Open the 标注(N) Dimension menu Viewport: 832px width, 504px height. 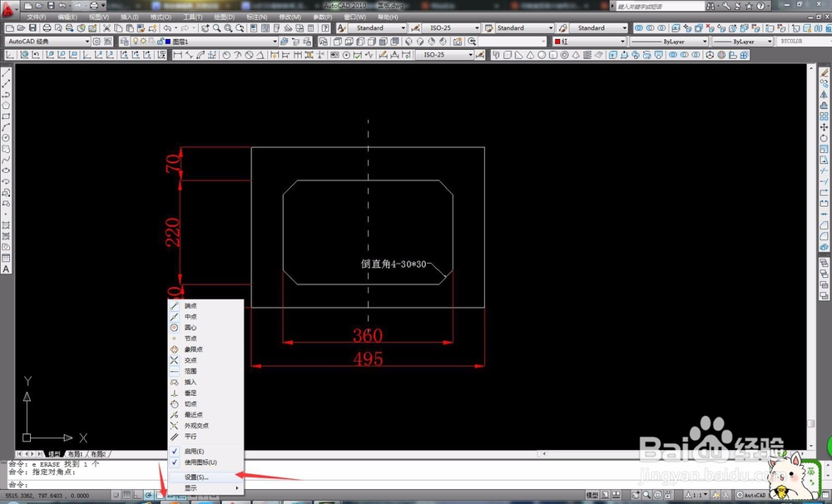[257, 17]
